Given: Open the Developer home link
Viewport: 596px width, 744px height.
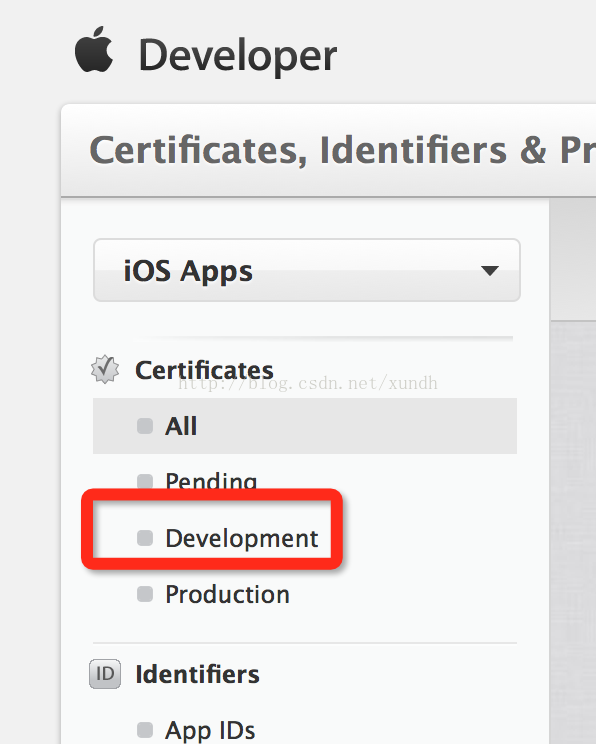Looking at the screenshot, I should click(237, 57).
